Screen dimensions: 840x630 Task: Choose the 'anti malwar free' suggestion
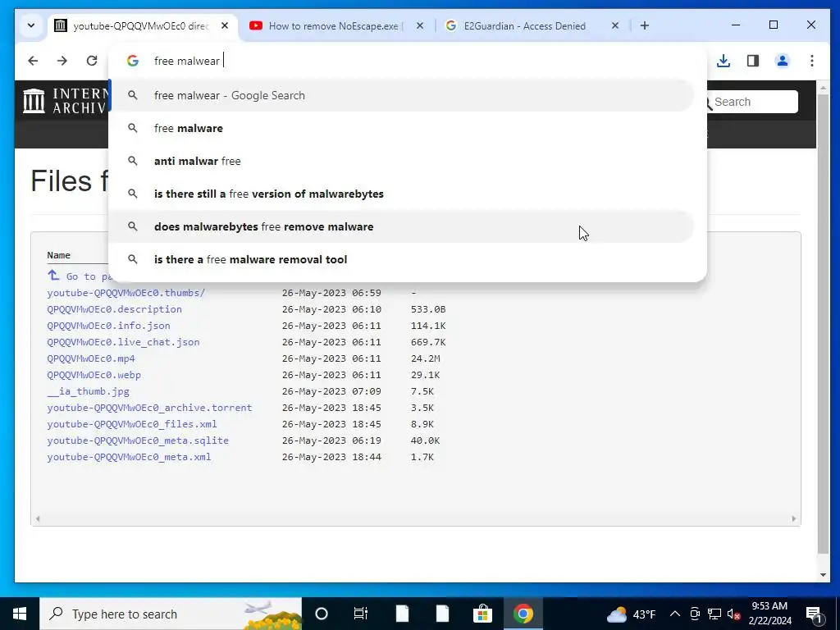coord(402,161)
